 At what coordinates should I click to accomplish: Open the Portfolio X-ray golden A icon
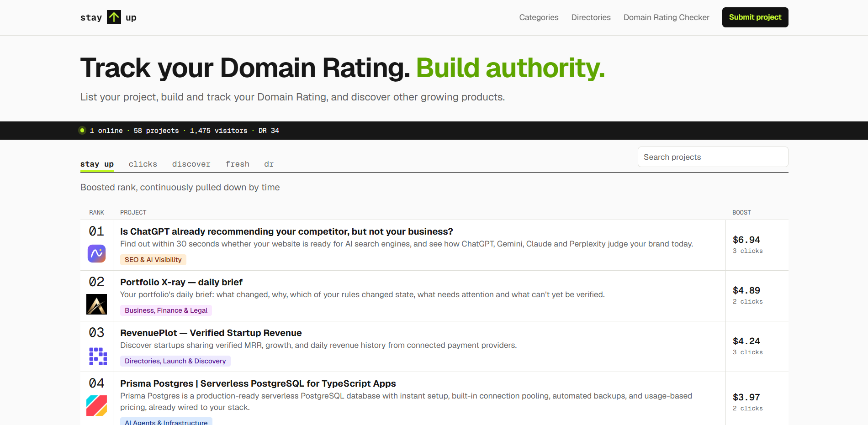pyautogui.click(x=96, y=304)
